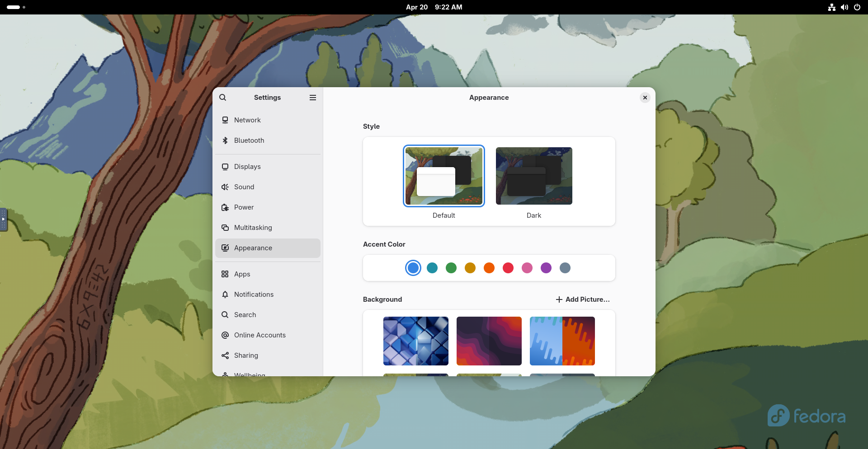Click the Sharing icon in sidebar
This screenshot has width=868, height=449.
(x=225, y=355)
